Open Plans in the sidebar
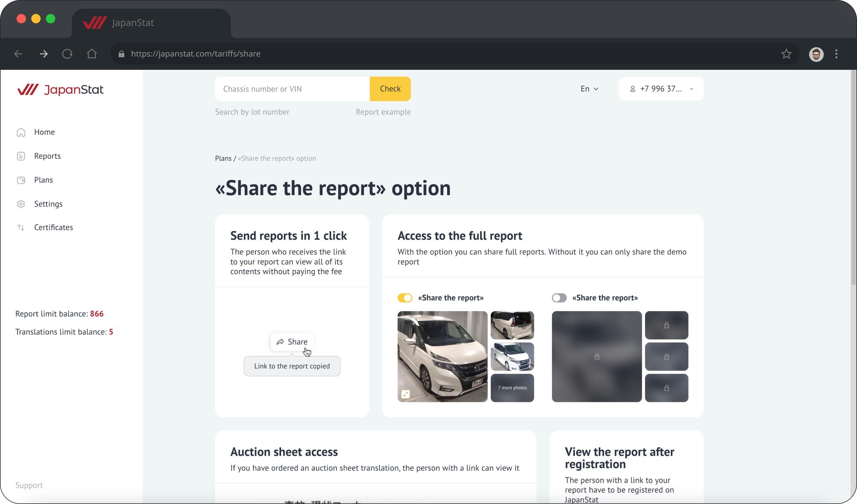The width and height of the screenshot is (857, 504). click(x=43, y=180)
